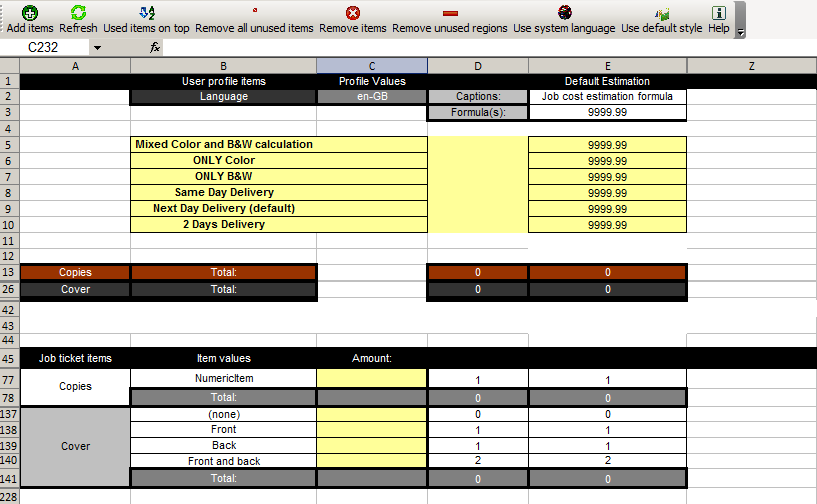Click inside the formula bar
Viewport: 817px width, 504px height.
pyautogui.click(x=480, y=47)
